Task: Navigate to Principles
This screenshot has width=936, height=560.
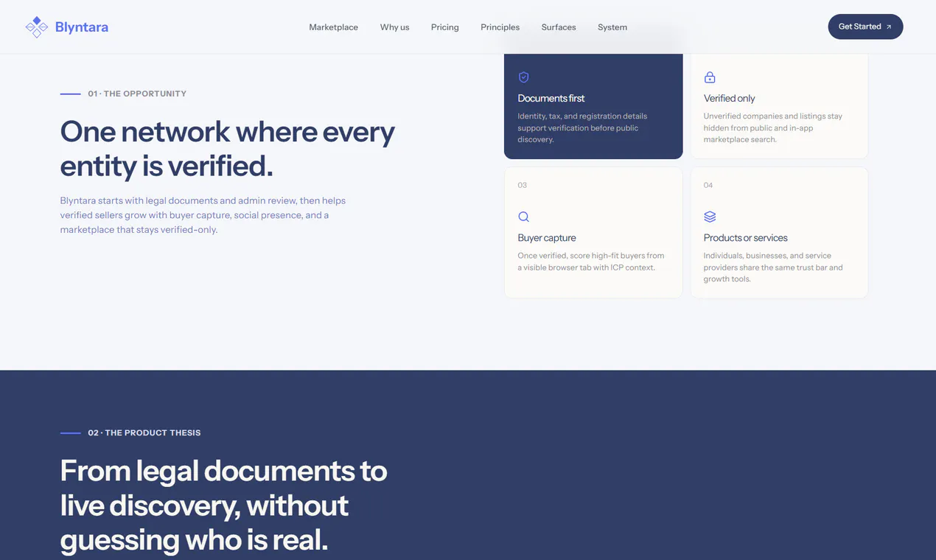Action: coord(500,27)
